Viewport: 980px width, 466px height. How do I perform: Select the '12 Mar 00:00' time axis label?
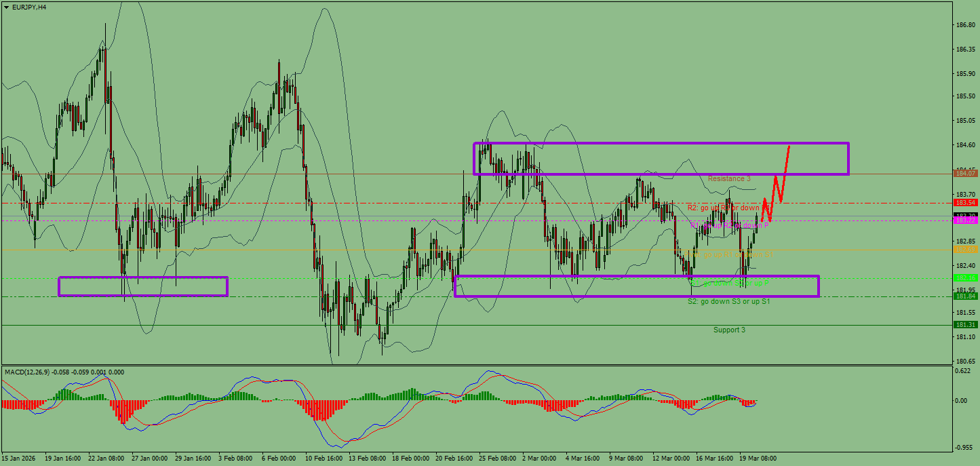671,459
